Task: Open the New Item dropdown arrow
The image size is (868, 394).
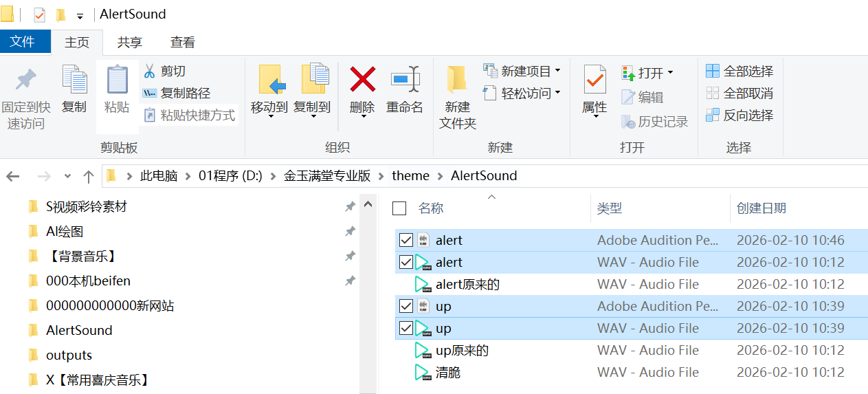Action: tap(558, 71)
